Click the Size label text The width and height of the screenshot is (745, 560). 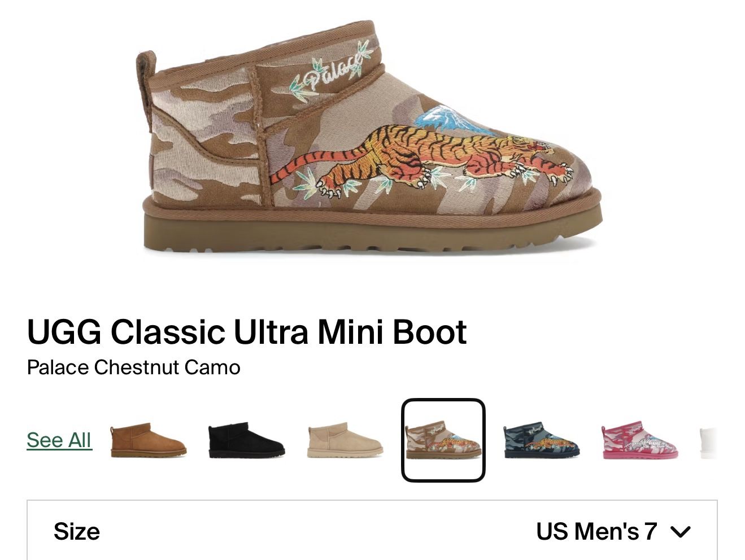78,531
